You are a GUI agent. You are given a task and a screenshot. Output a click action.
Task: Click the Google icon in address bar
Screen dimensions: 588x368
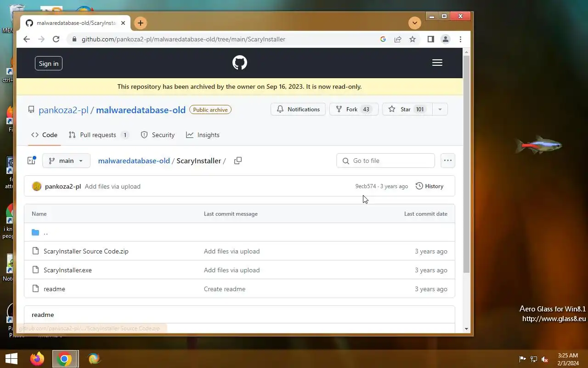(x=383, y=39)
